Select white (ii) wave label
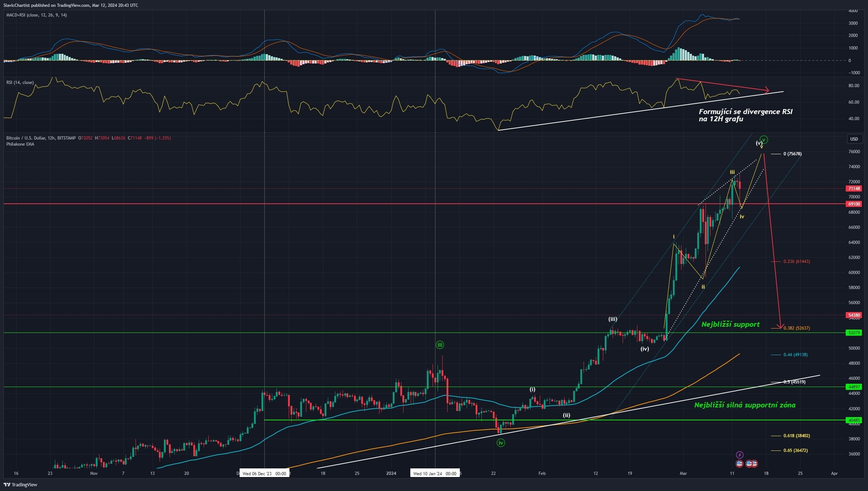 tap(566, 415)
